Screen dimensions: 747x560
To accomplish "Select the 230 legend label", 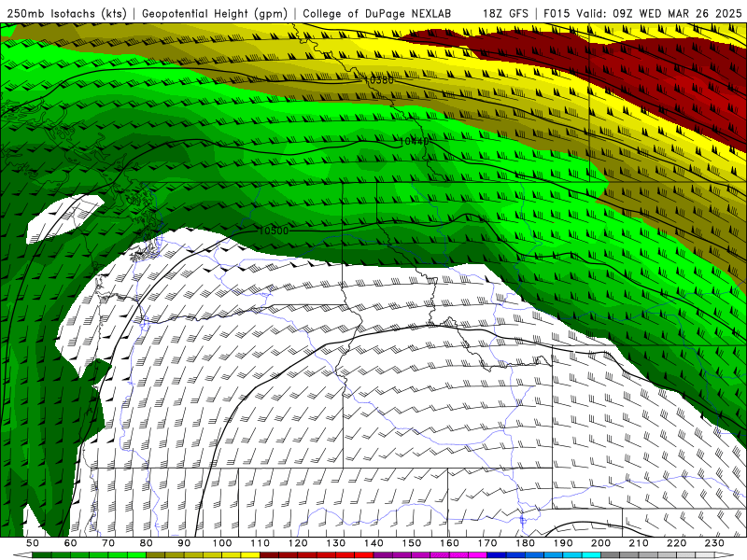I will (714, 543).
